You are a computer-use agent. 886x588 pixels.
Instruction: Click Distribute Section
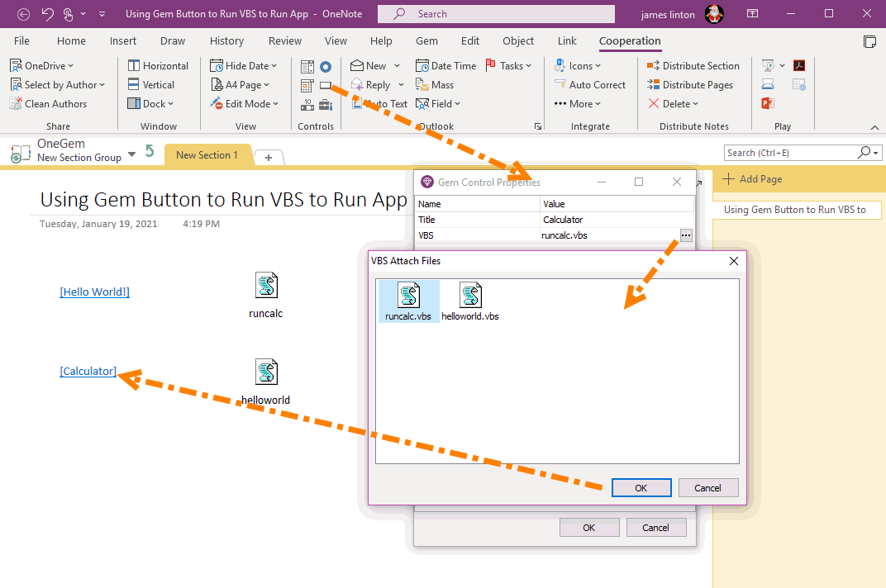click(x=693, y=65)
